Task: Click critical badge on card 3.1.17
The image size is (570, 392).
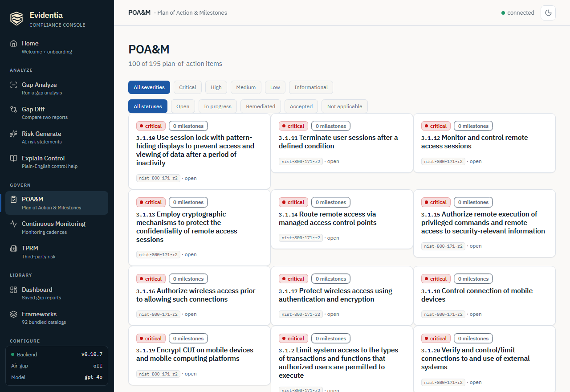Action: (x=293, y=279)
